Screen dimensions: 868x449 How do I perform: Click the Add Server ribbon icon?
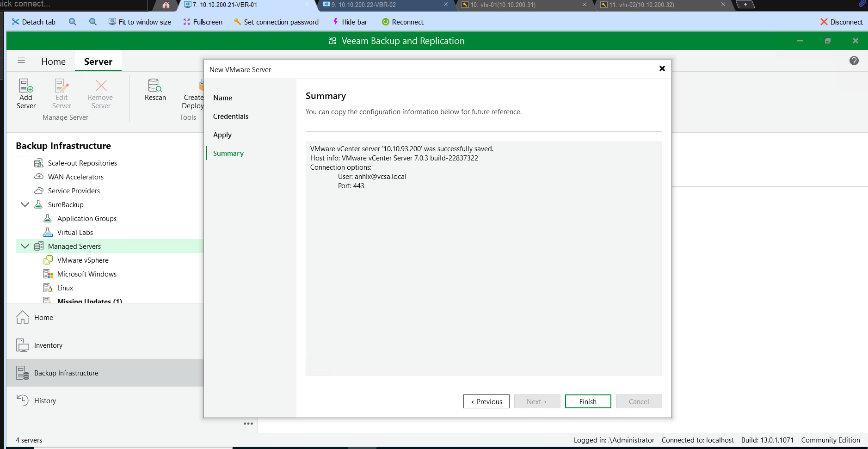click(x=26, y=86)
